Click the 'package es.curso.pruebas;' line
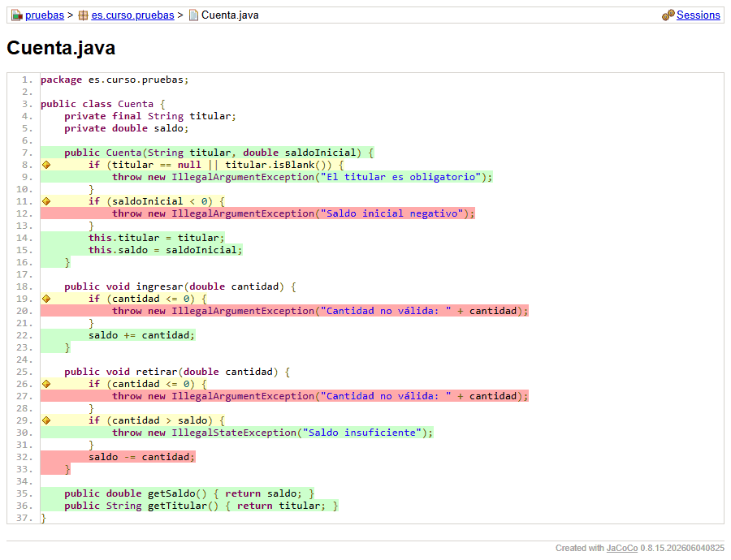This screenshot has width=731, height=560. (115, 80)
